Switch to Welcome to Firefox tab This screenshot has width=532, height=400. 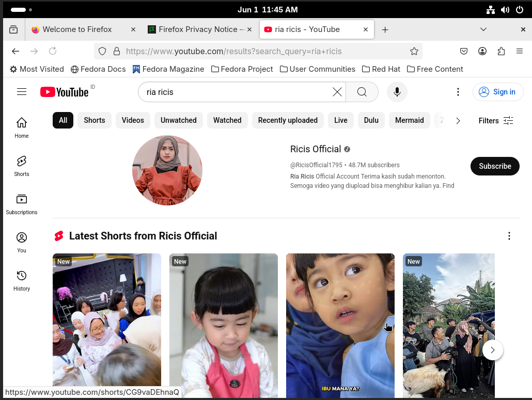click(x=77, y=29)
